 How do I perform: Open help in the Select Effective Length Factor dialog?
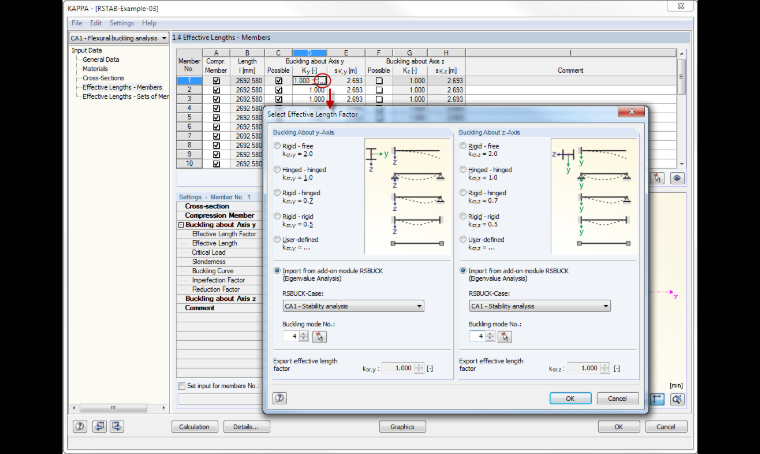280,398
